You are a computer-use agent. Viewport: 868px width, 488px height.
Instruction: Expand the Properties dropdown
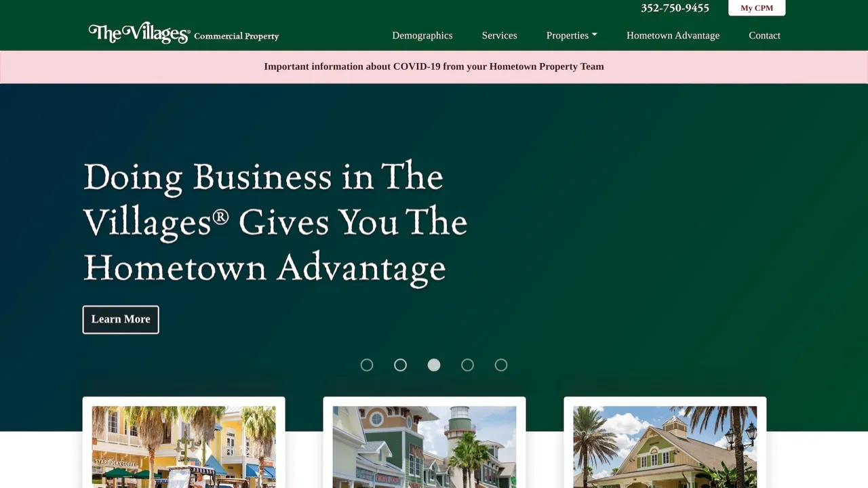572,35
